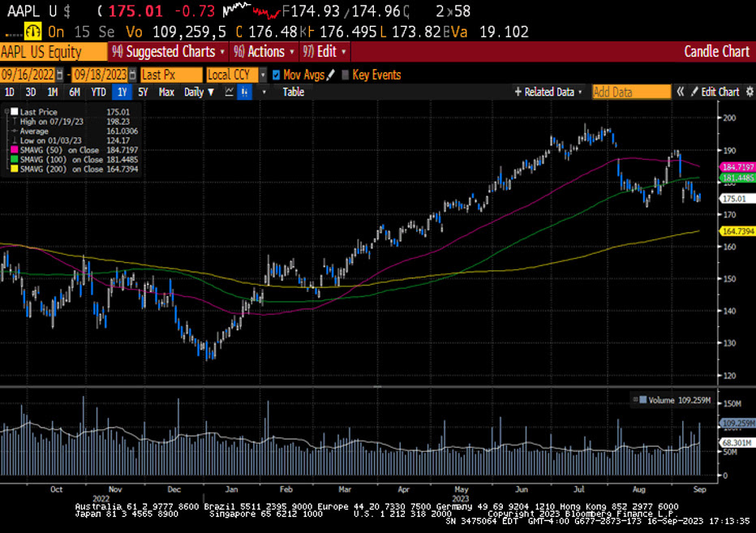
Task: Select the candle chart type icon
Action: tap(243, 92)
